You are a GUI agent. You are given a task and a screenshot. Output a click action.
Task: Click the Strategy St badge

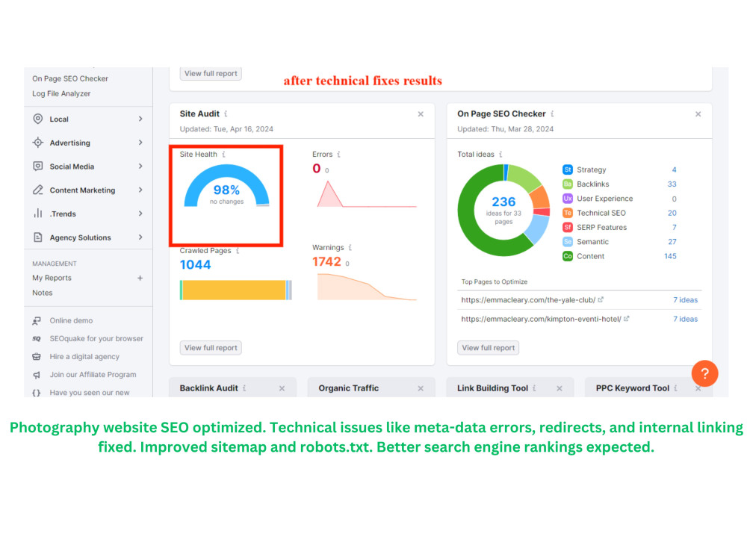568,169
